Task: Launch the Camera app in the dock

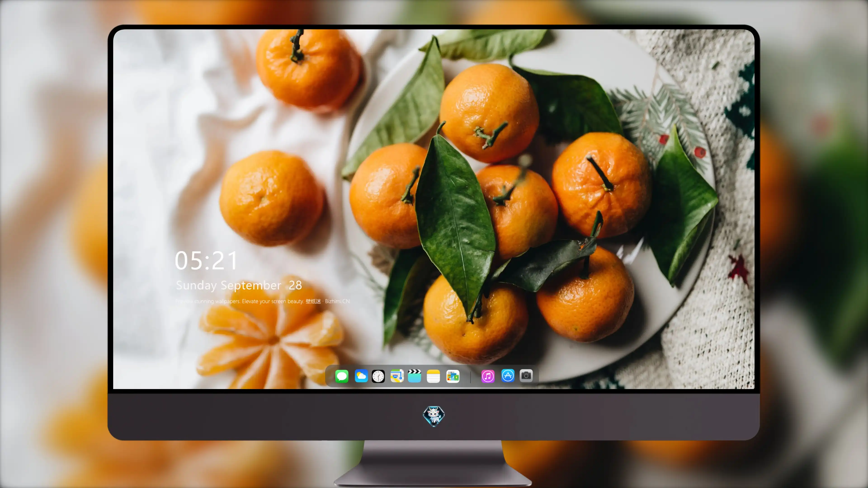Action: [526, 375]
